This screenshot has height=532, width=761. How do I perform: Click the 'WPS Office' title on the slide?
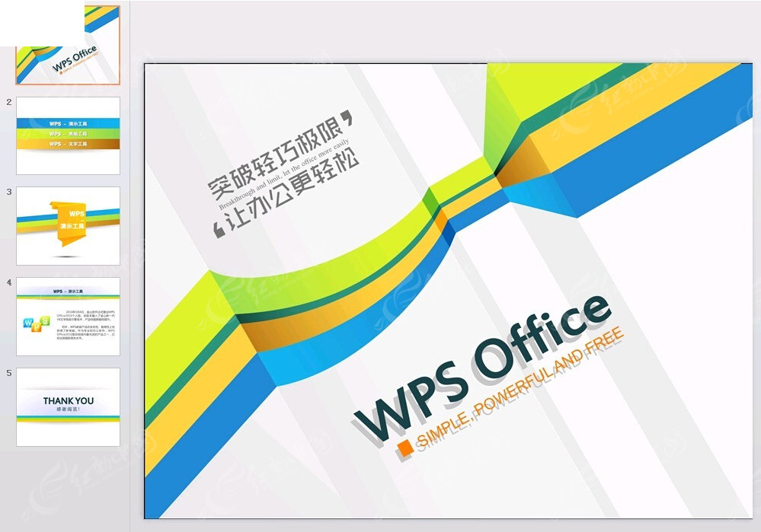pyautogui.click(x=481, y=368)
